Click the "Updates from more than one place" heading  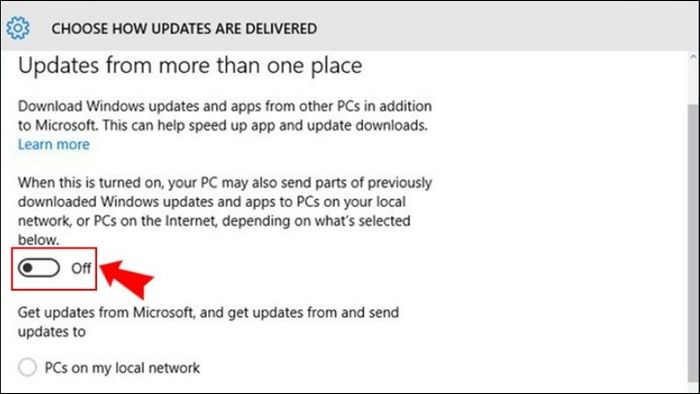[x=190, y=66]
